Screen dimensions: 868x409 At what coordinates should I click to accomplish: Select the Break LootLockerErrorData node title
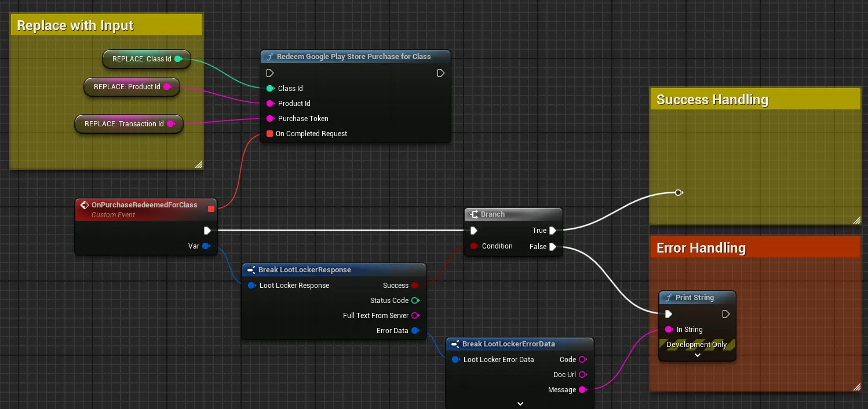(x=509, y=344)
